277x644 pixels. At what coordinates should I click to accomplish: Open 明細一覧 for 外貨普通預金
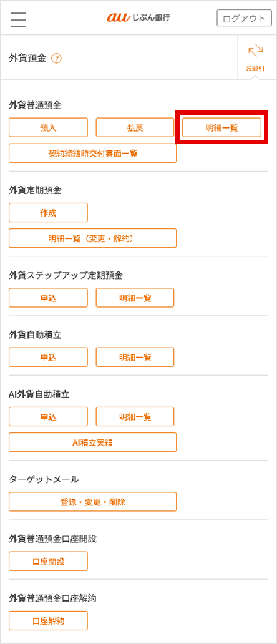[x=221, y=128]
